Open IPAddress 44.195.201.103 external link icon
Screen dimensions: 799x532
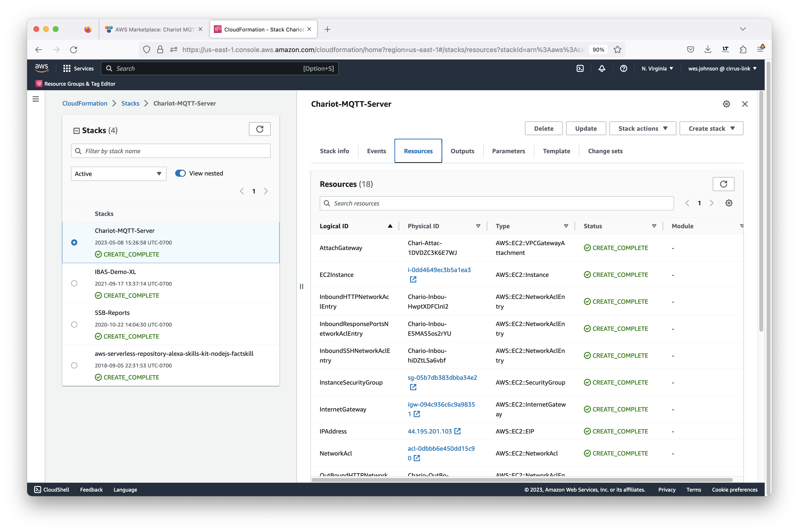click(x=457, y=431)
